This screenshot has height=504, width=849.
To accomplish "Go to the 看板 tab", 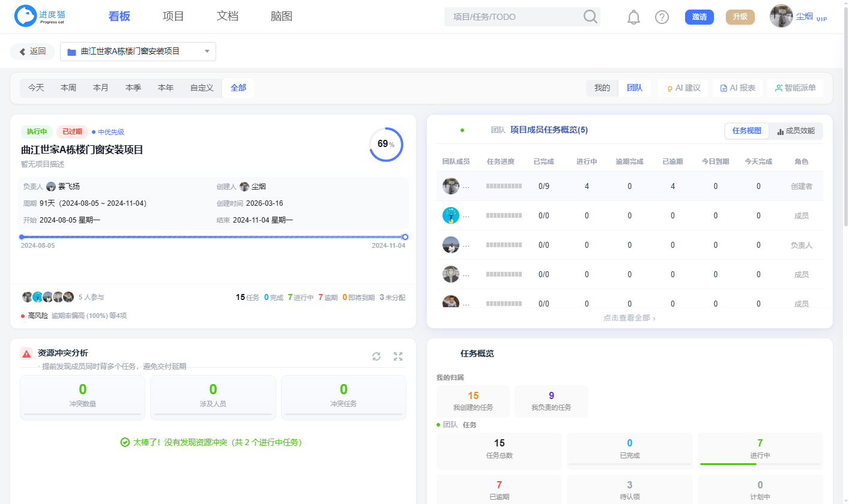I will pos(119,17).
